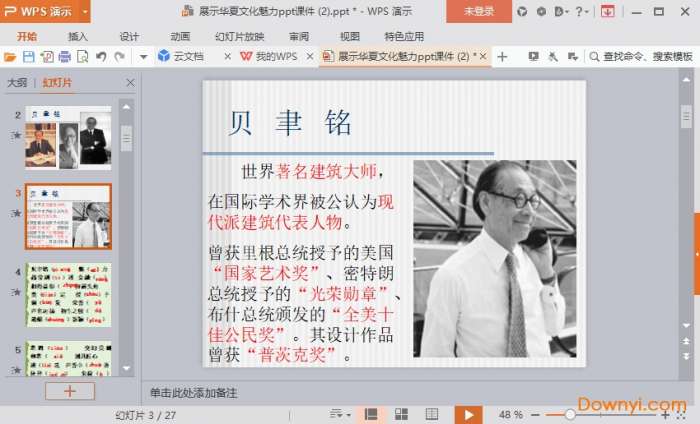700x424 pixels.
Task: Expand the WPS 演示 menu dropdown arrow
Action: click(x=85, y=11)
